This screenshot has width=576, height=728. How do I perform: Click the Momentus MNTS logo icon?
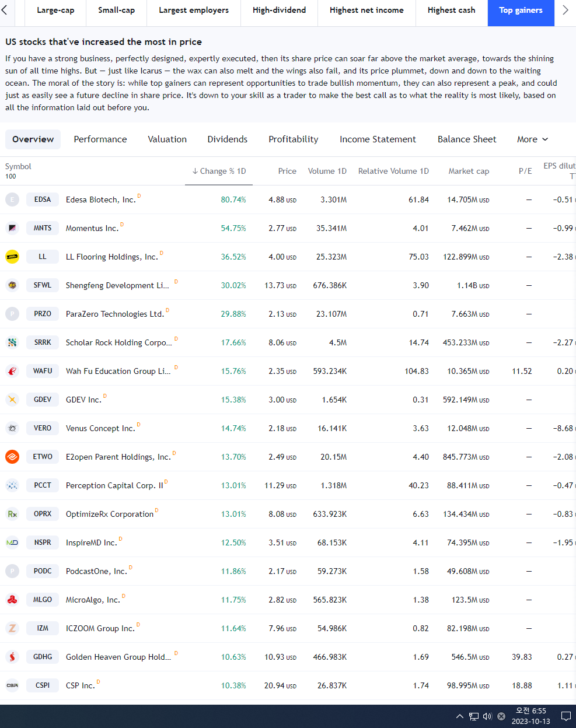(x=12, y=228)
